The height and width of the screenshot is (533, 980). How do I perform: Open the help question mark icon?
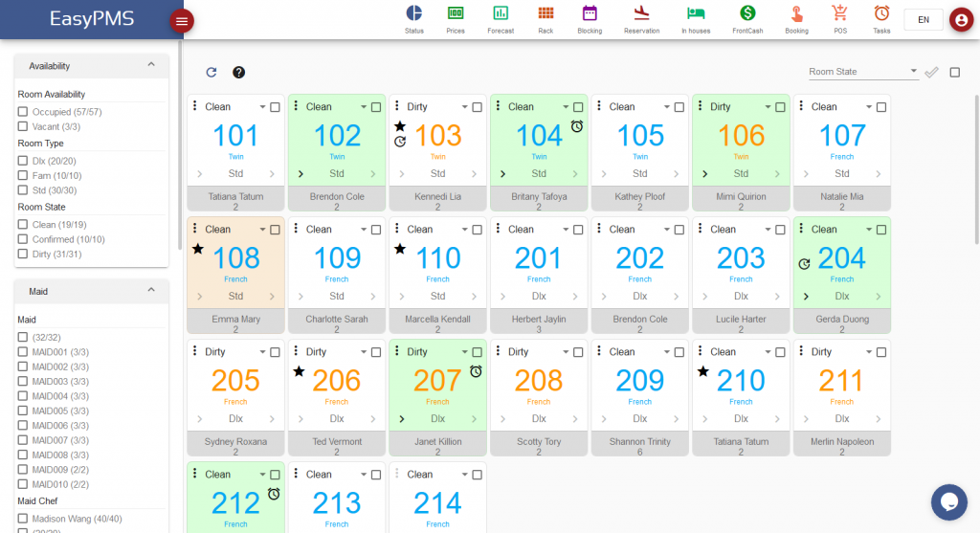click(x=238, y=73)
